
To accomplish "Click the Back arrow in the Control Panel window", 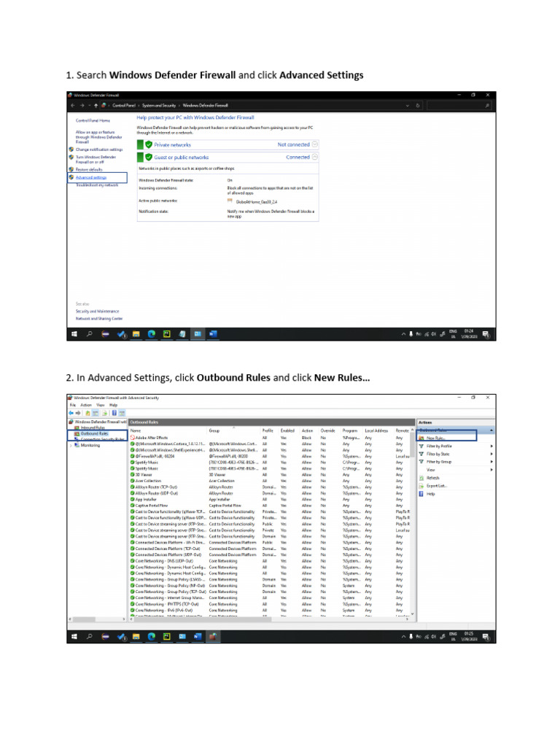I will coord(72,105).
